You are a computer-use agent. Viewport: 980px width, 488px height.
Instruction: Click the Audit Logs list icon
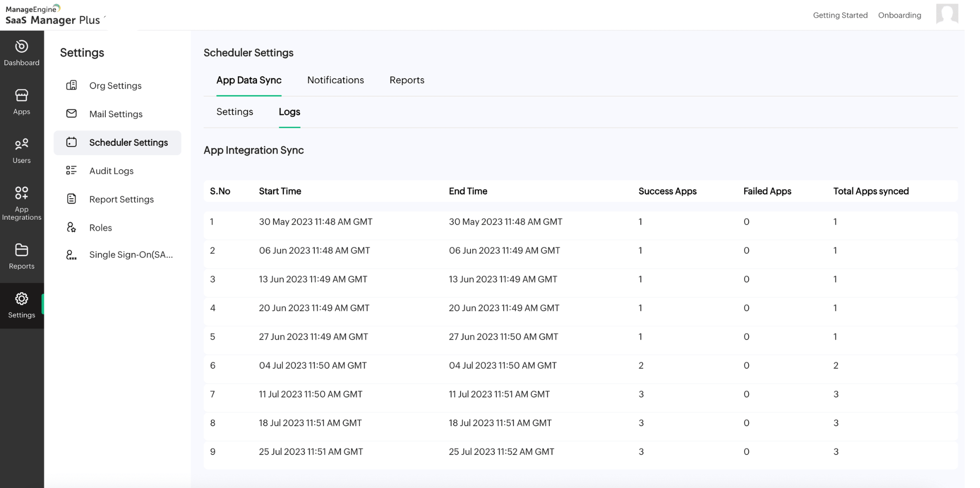71,170
